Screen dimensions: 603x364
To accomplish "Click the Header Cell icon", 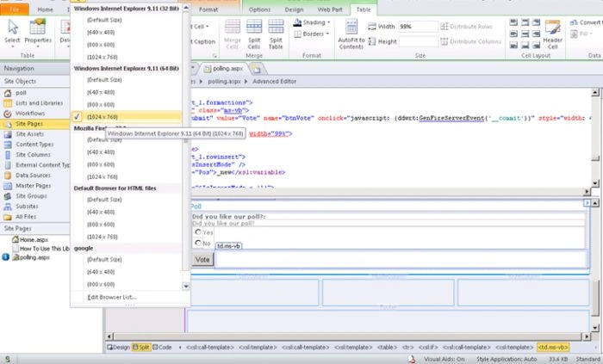I will click(x=553, y=28).
